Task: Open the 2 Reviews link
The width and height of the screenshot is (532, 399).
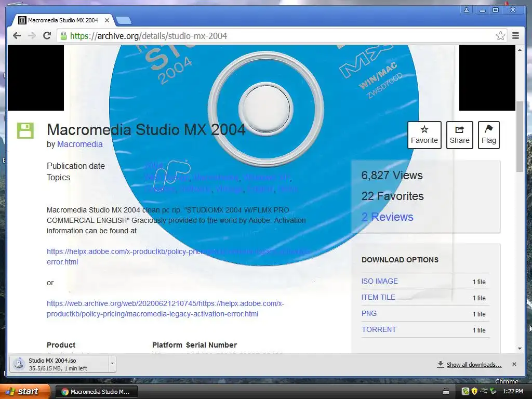Action: 387,217
